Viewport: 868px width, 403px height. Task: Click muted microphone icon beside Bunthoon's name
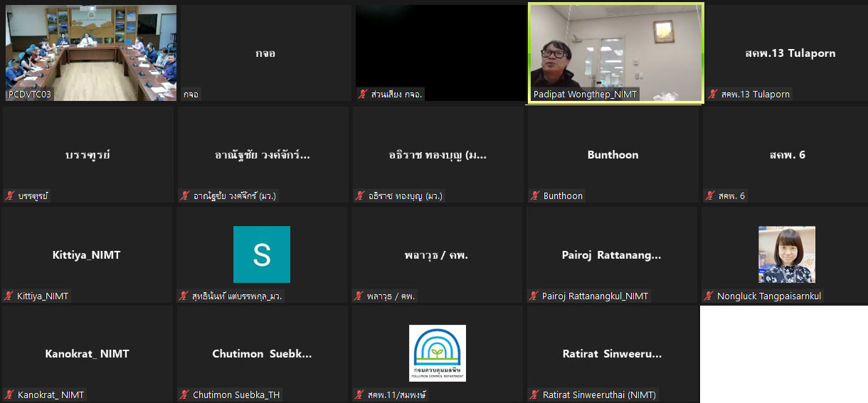[535, 196]
